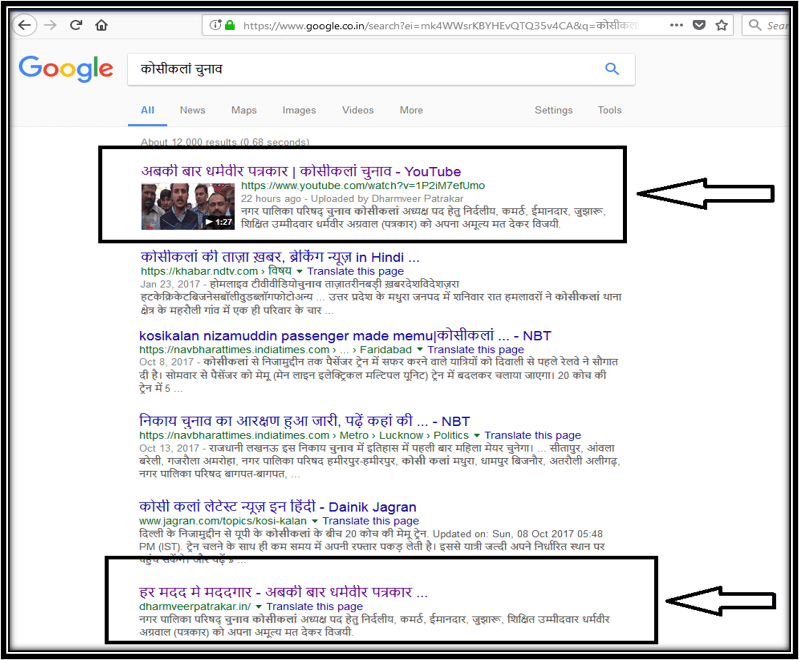The height and width of the screenshot is (660, 799).
Task: Click the Google logo
Action: pos(66,68)
